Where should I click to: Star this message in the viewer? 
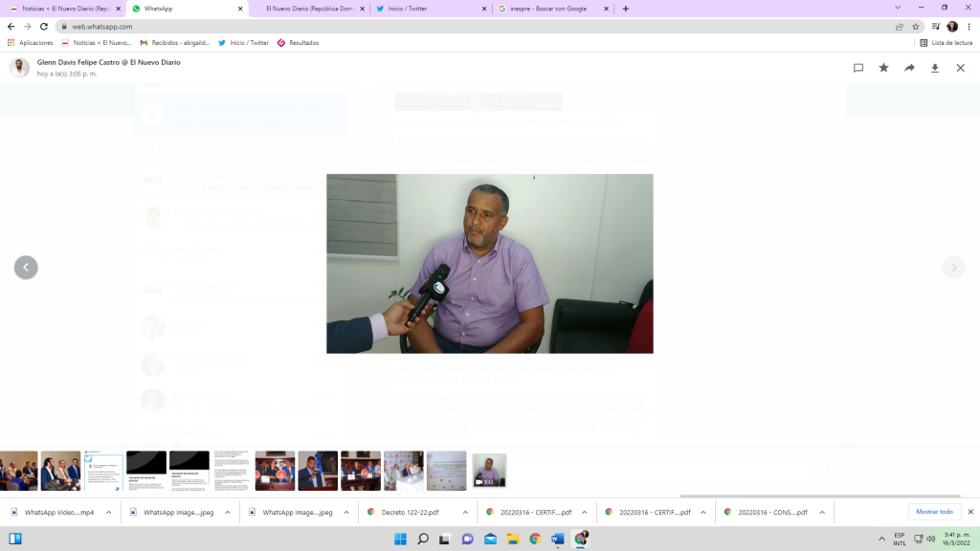click(x=883, y=68)
